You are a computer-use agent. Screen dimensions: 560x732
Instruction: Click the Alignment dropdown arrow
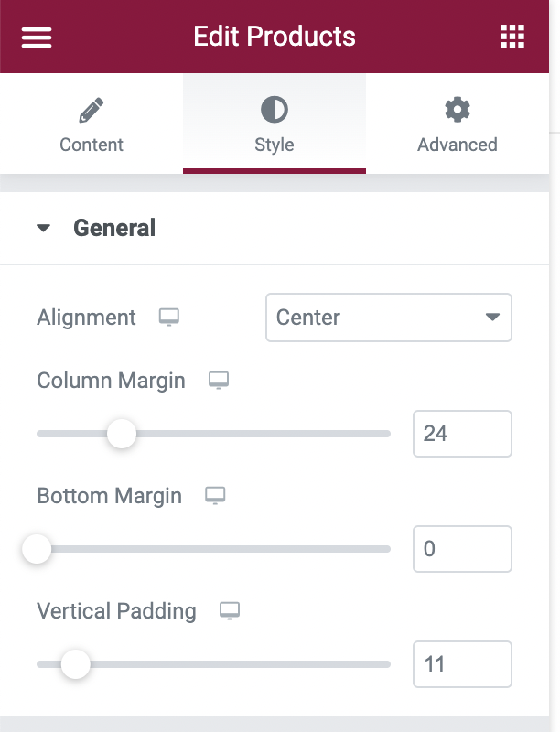492,317
